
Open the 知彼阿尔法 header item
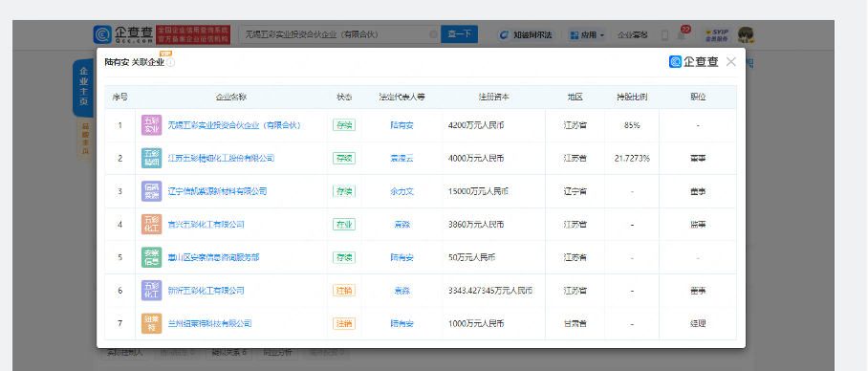coord(526,34)
